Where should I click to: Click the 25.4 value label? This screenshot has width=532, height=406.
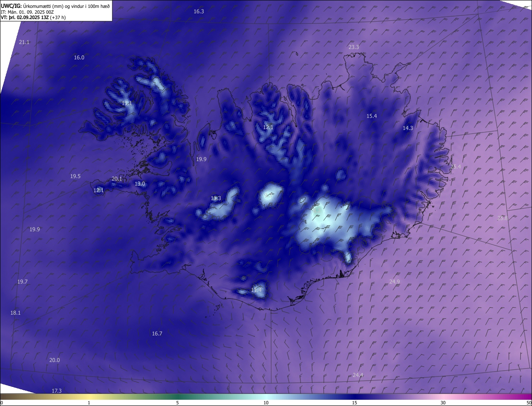tap(456, 167)
